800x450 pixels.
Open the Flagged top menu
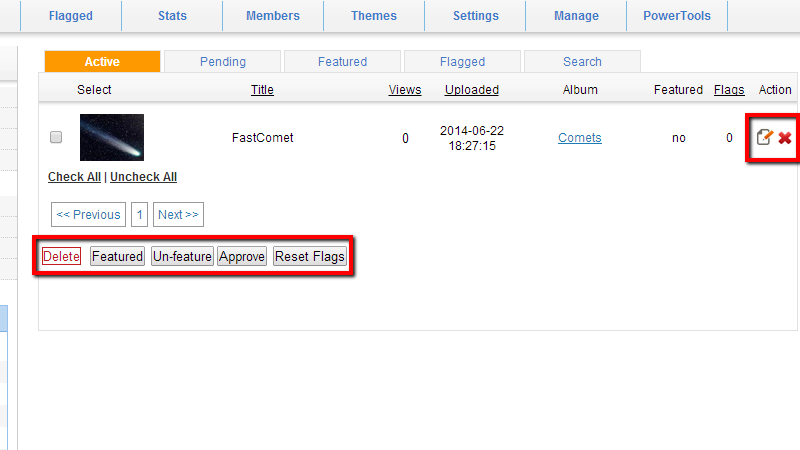pyautogui.click(x=71, y=16)
